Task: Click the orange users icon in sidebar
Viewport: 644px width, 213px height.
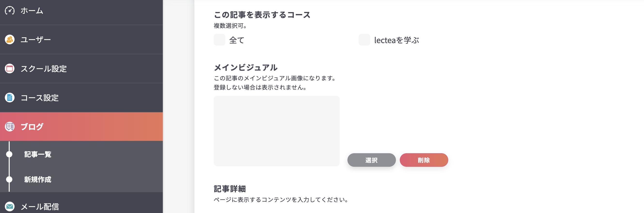Action: [9, 39]
